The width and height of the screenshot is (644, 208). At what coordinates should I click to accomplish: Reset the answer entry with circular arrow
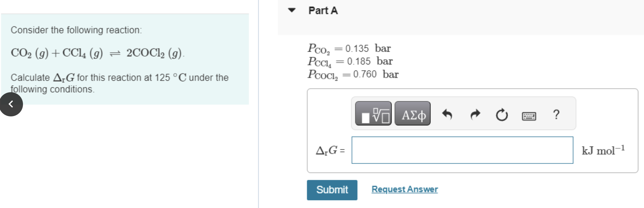point(502,114)
